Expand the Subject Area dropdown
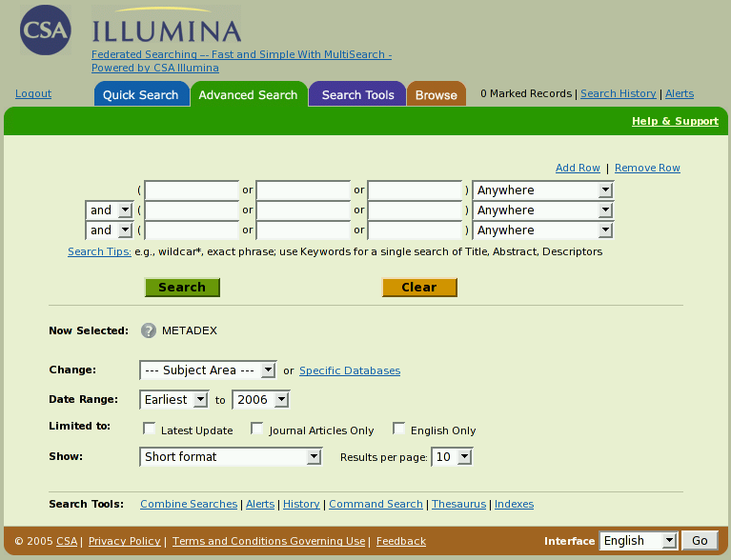This screenshot has width=731, height=560. click(x=208, y=370)
